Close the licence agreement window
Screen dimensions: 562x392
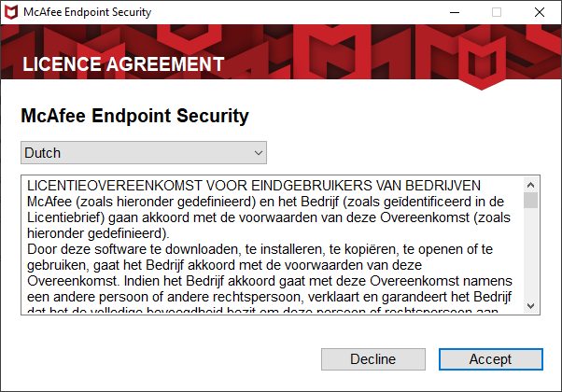pyautogui.click(x=539, y=12)
